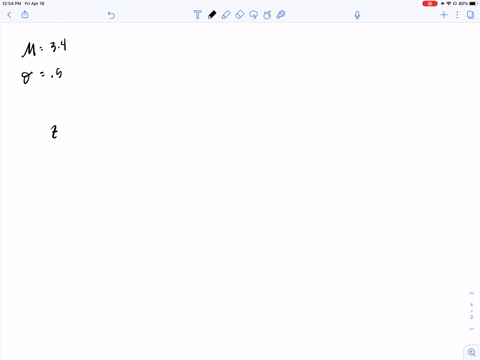The height and width of the screenshot is (360, 480).
Task: Select the Eraser tool
Action: coord(239,15)
